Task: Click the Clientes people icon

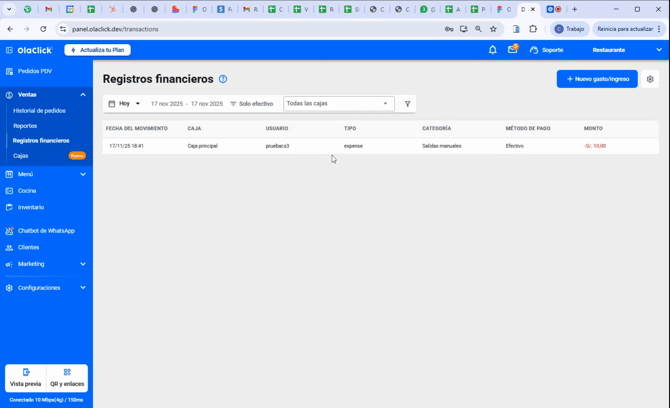Action: pos(9,247)
